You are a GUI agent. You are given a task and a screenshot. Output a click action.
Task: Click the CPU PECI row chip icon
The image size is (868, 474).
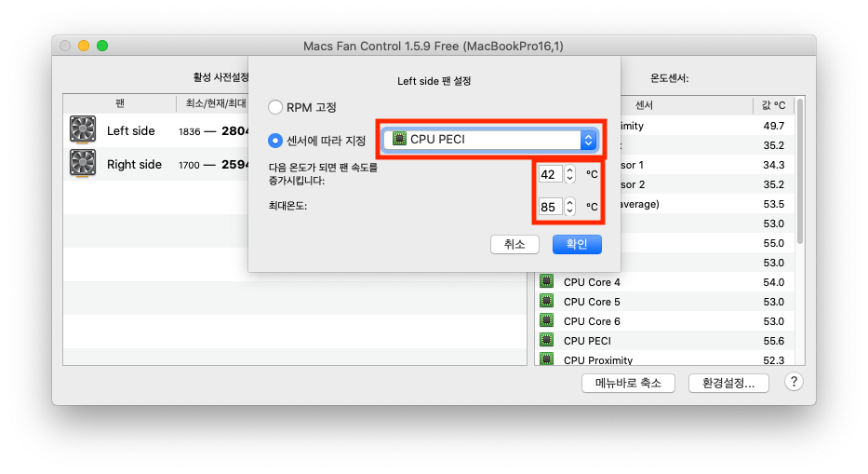[547, 339]
